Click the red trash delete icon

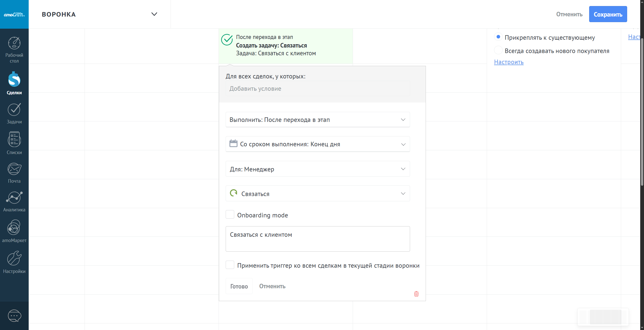pyautogui.click(x=416, y=294)
